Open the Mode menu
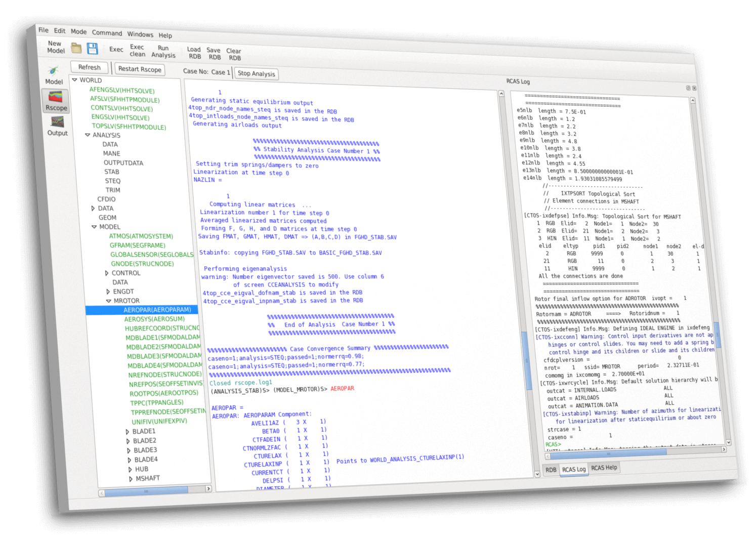The width and height of the screenshot is (756, 539). click(78, 31)
